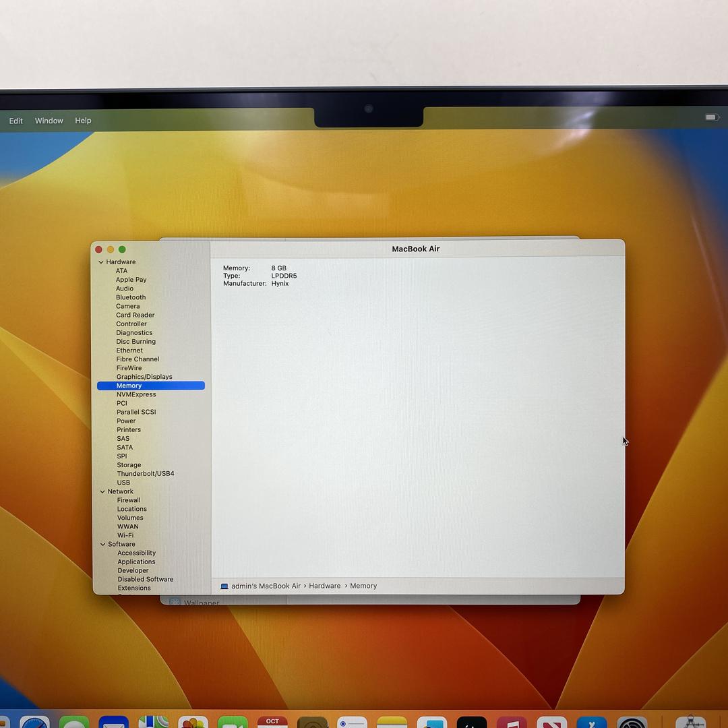
Task: Click Hardware in the path bar
Action: point(324,586)
